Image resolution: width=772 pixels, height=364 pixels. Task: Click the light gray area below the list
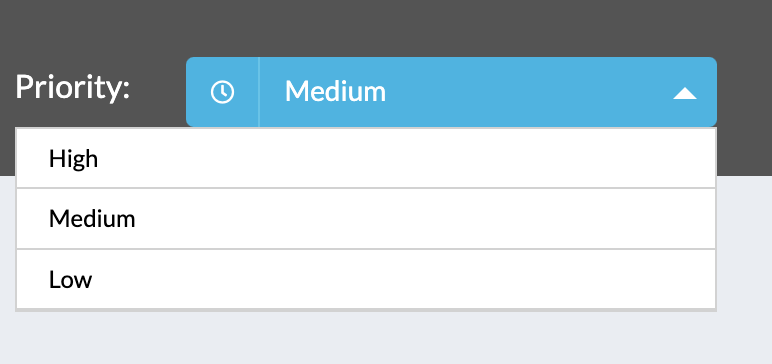coord(386,338)
